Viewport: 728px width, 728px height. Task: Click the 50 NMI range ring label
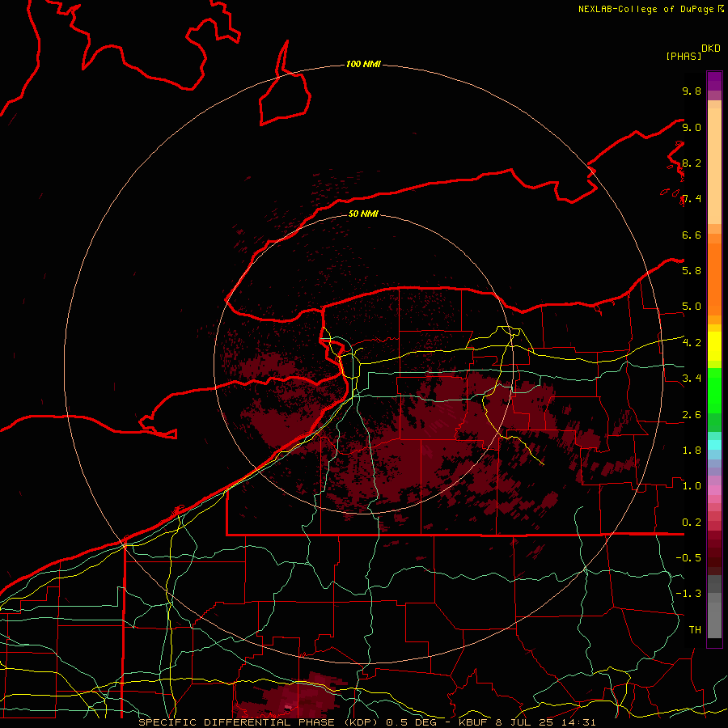(x=363, y=214)
